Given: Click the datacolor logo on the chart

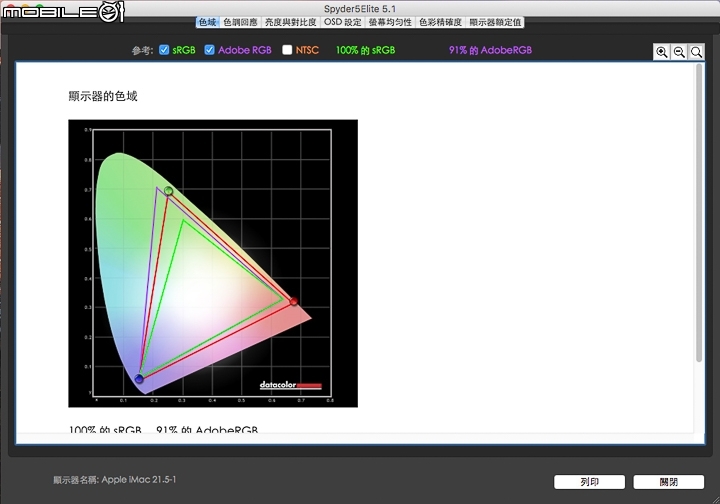Looking at the screenshot, I should point(291,385).
